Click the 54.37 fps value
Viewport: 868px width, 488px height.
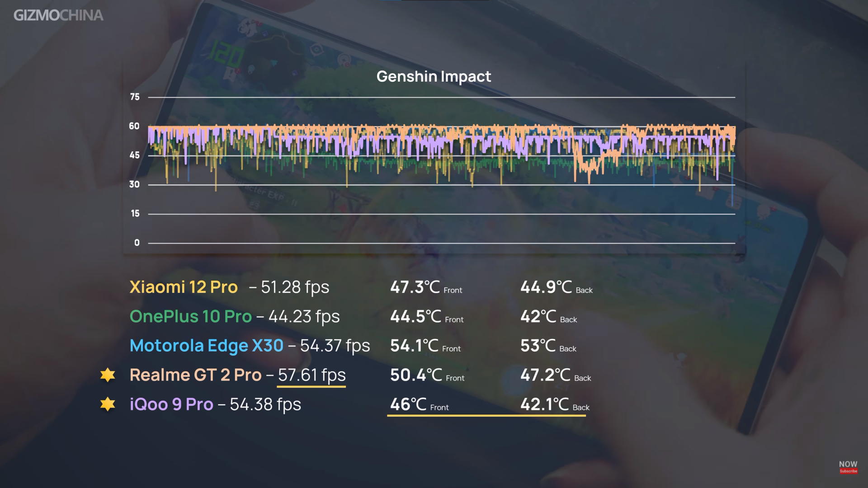[x=335, y=346]
